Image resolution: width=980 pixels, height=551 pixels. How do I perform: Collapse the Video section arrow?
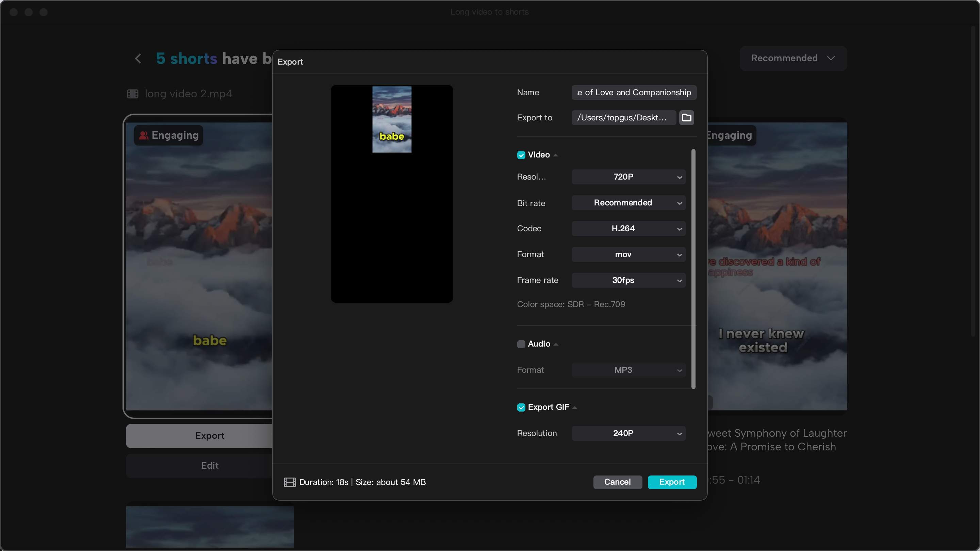click(555, 155)
